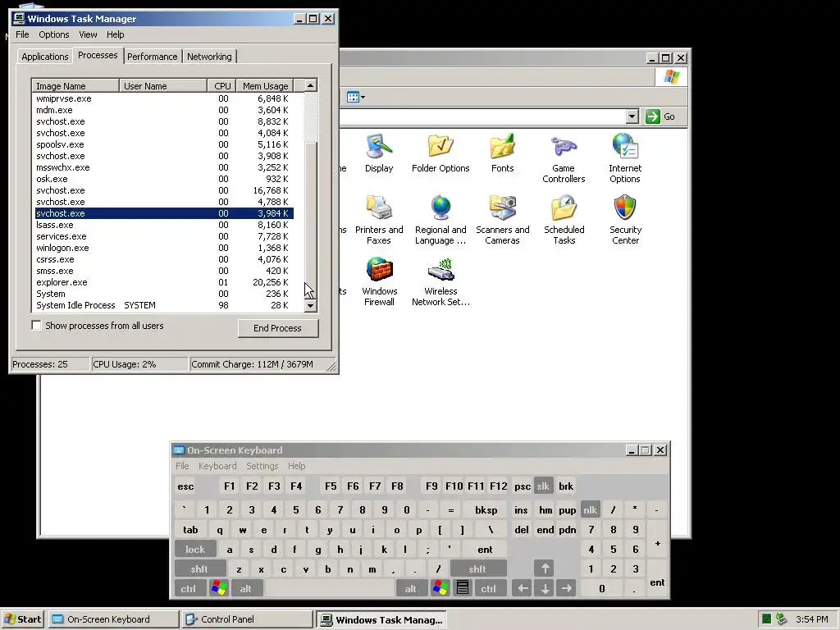Open Wireless Network Setup icon
The image size is (840, 630).
(441, 282)
